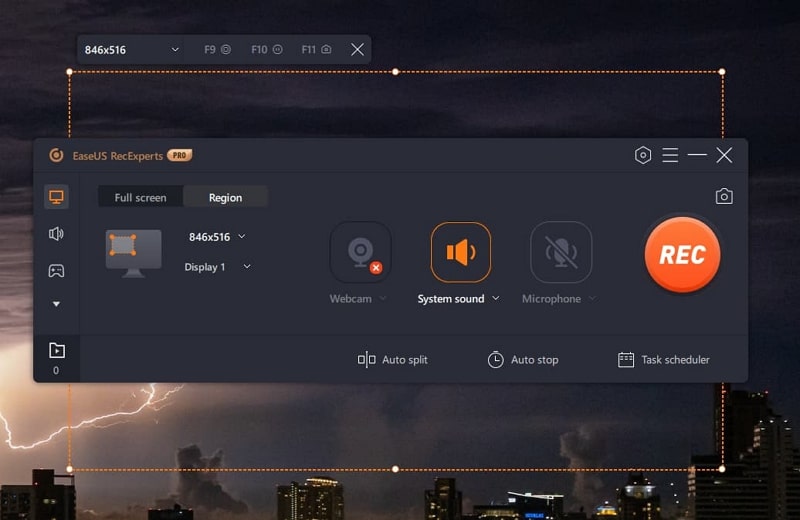Click the F11 screenshot shortcut icon

click(x=327, y=49)
